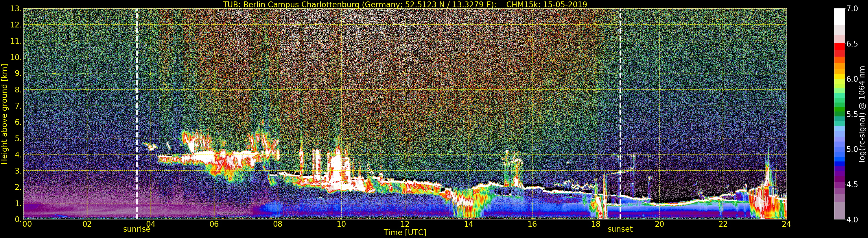Viewport: 868px width, 238px height.
Task: Click the height axis tick '4.'
Action: (18, 155)
